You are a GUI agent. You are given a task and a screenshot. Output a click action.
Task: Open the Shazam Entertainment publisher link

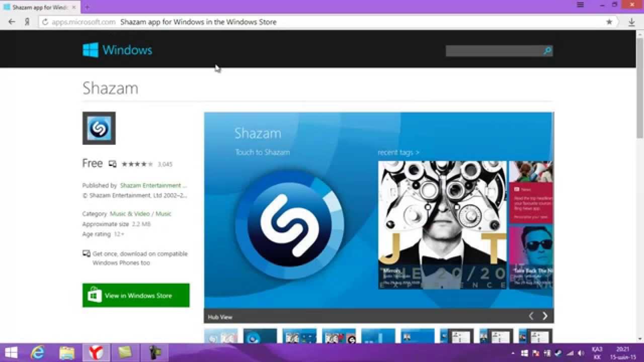153,186
